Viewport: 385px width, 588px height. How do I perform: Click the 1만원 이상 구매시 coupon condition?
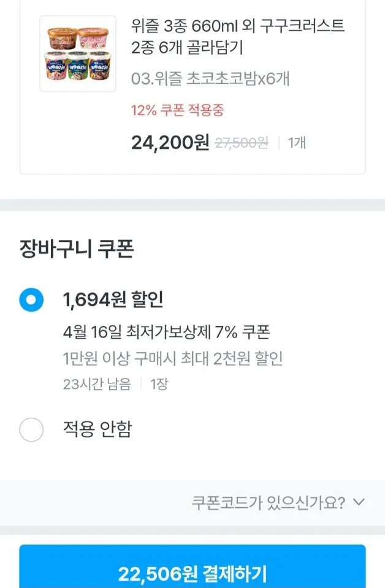[173, 359]
